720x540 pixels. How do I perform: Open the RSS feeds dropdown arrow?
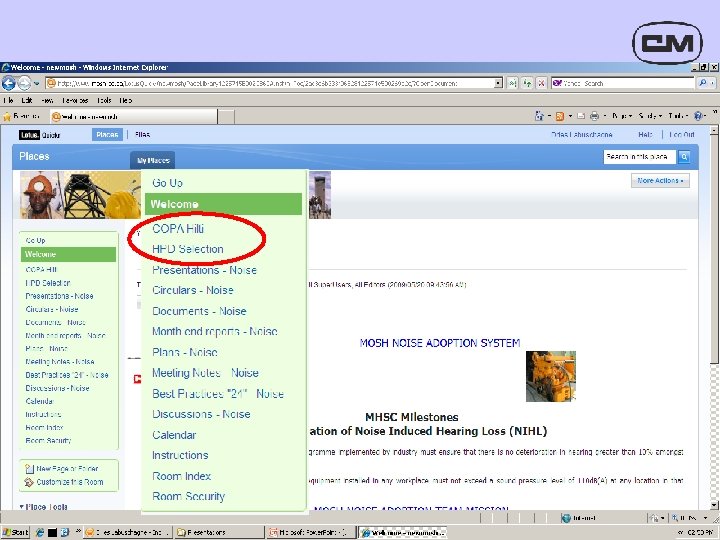click(570, 116)
